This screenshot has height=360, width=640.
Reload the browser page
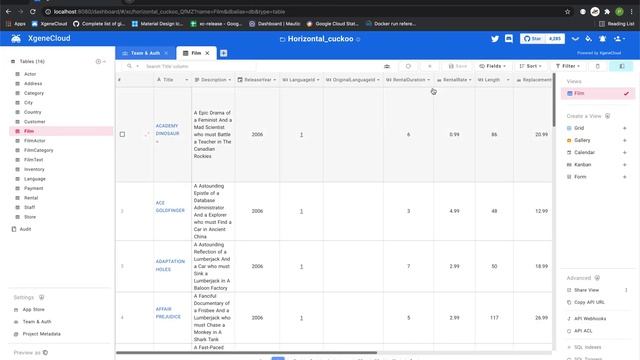tap(33, 12)
